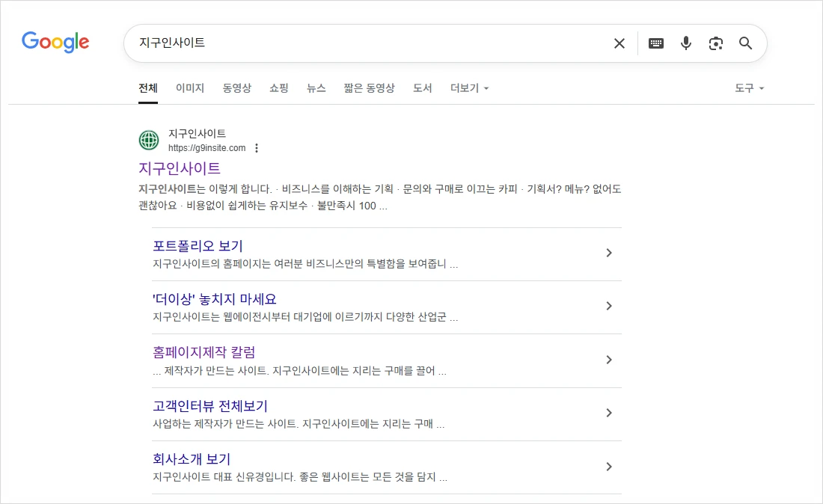Click chevron arrow beside 포트폴리오 보기
This screenshot has height=504, width=823.
(608, 253)
